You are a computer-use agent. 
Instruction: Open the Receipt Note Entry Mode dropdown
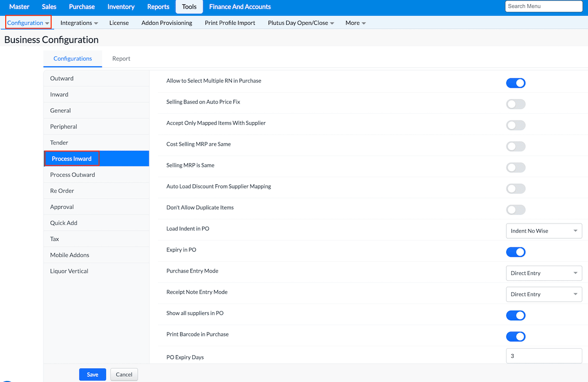[544, 294]
